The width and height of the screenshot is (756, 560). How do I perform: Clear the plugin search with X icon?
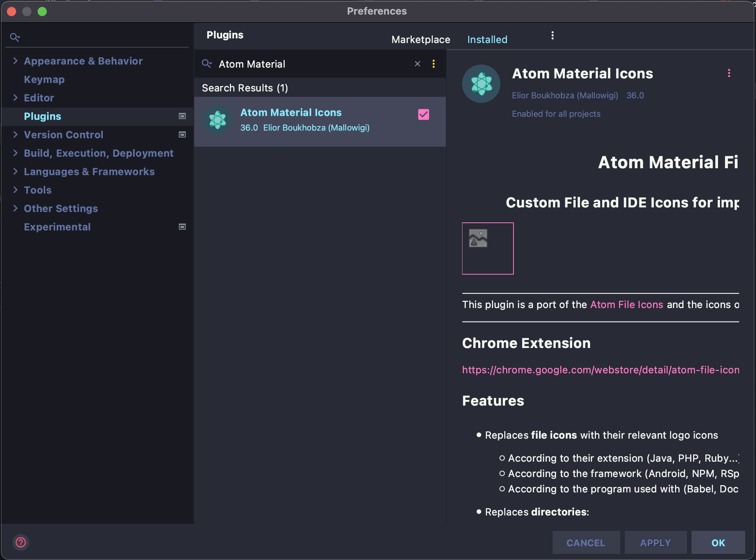click(418, 64)
